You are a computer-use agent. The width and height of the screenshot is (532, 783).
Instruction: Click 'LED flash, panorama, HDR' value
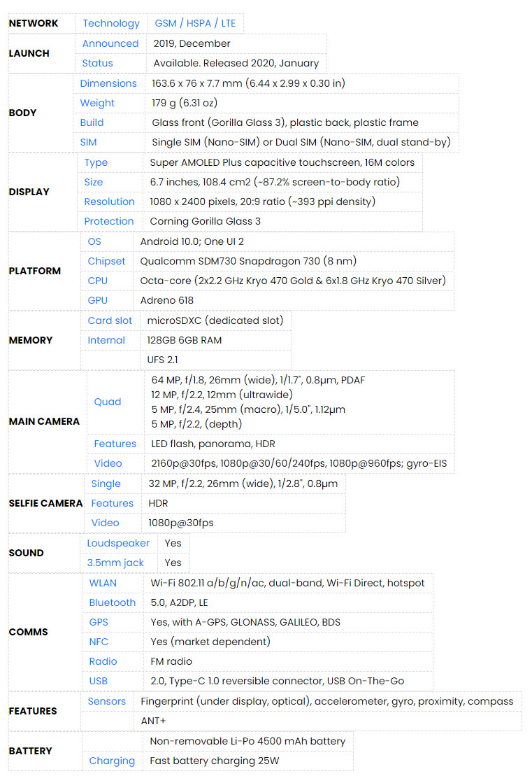tap(213, 444)
